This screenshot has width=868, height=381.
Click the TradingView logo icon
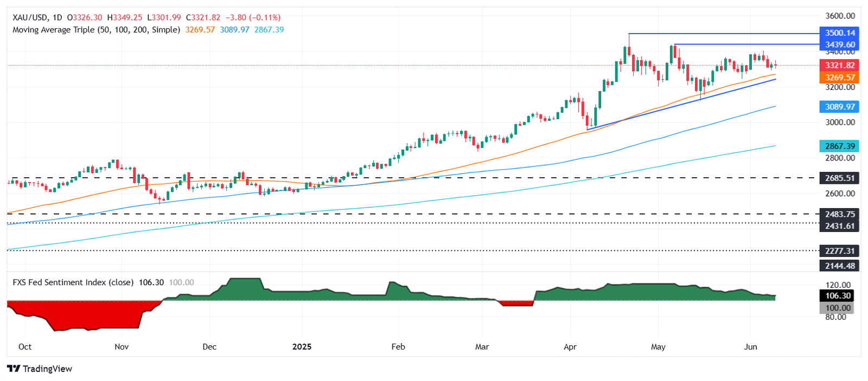coord(14,369)
